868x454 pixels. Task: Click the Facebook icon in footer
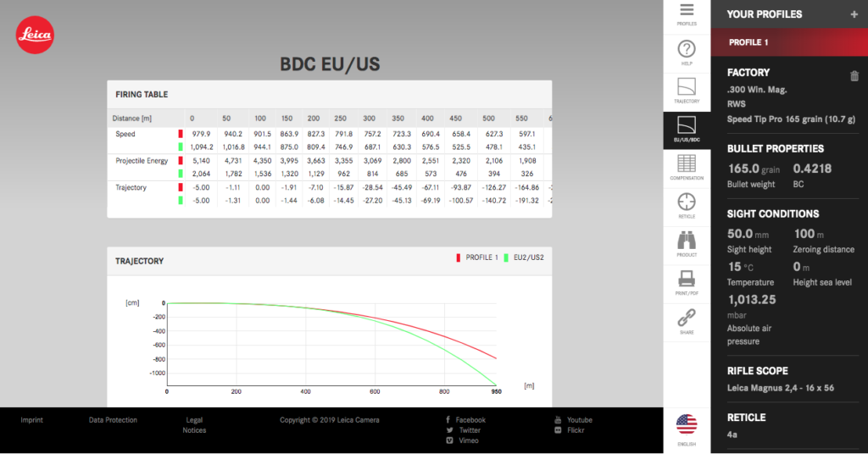[x=448, y=420]
